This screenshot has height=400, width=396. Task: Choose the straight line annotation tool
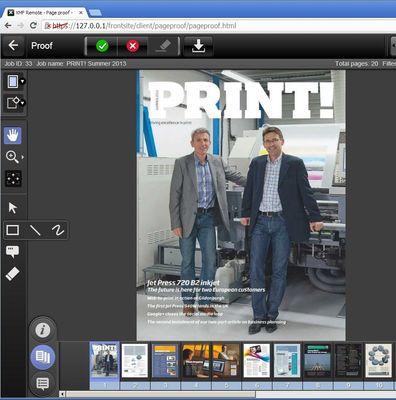(35, 230)
